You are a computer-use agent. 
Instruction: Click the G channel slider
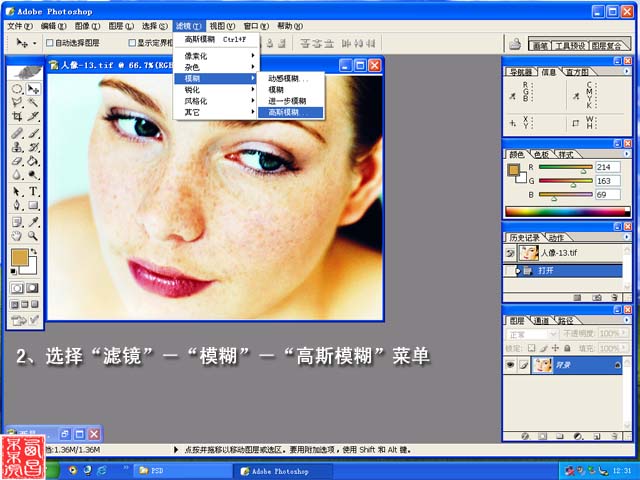point(565,181)
